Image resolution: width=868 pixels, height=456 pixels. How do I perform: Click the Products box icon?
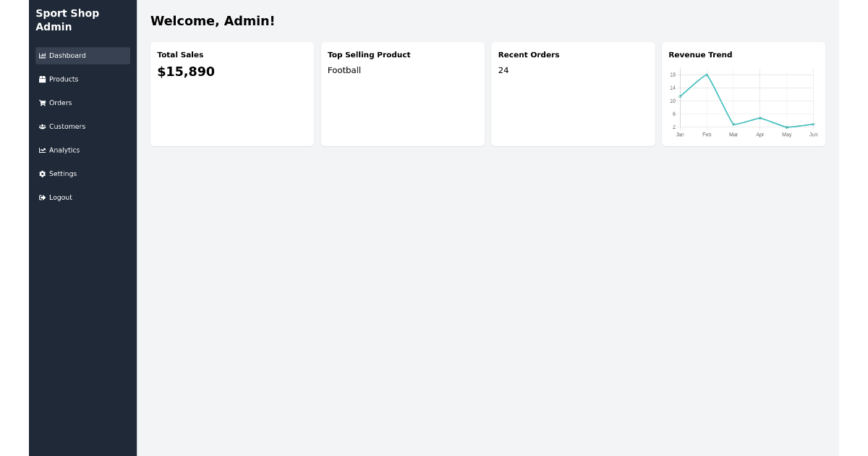[43, 79]
